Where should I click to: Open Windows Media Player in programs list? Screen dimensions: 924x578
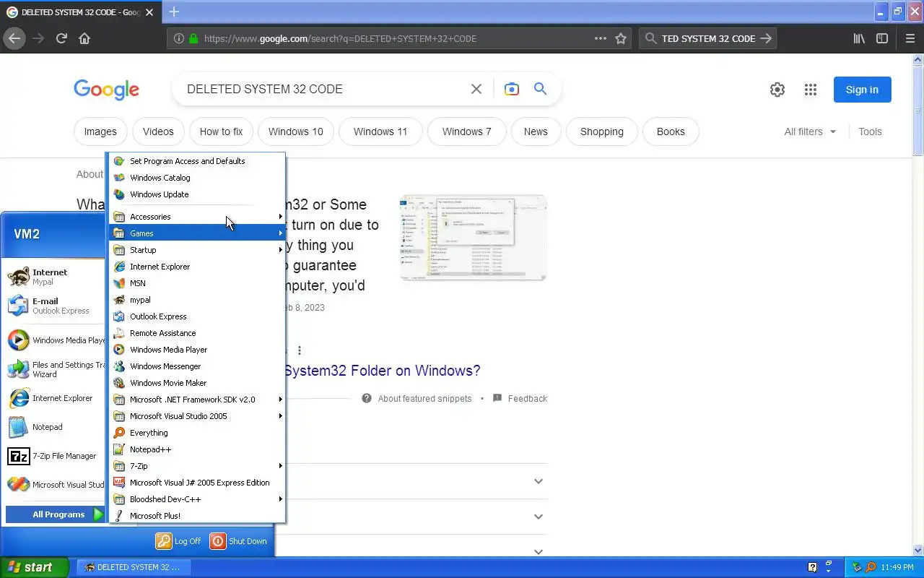[197, 350]
